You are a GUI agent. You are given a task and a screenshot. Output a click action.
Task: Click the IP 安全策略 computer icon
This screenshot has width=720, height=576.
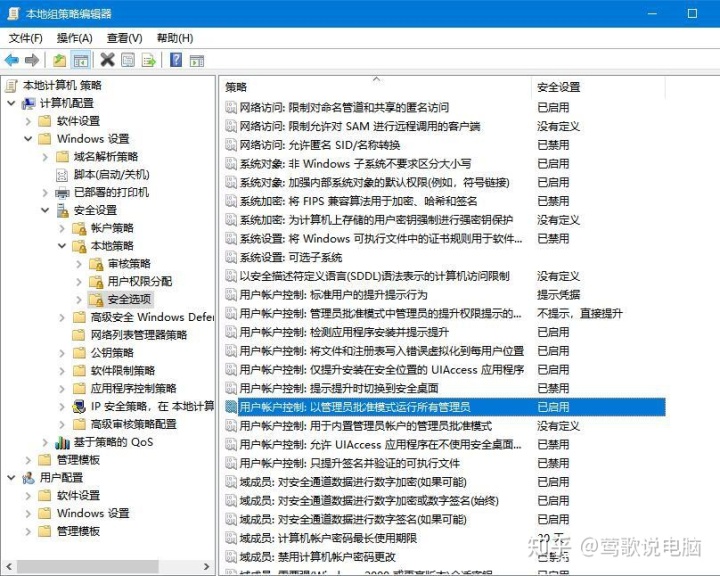(79, 407)
